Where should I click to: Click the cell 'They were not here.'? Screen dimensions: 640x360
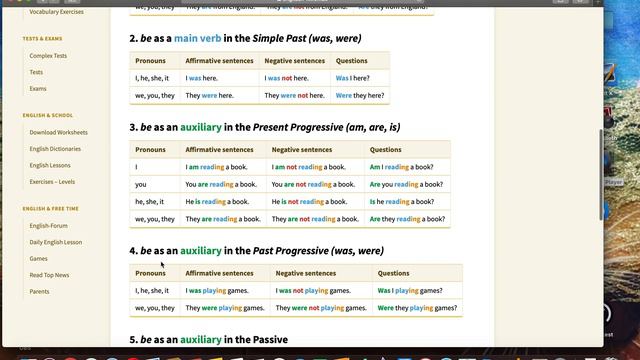click(295, 96)
